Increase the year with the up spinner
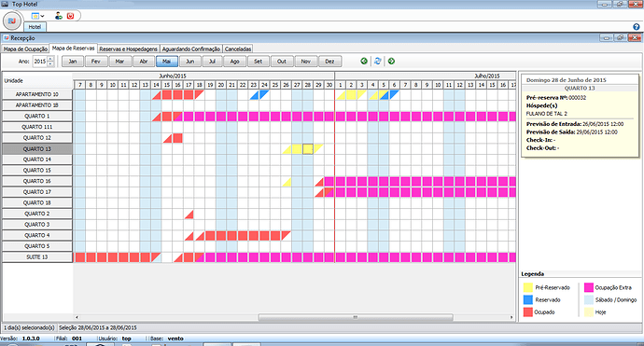 50,59
